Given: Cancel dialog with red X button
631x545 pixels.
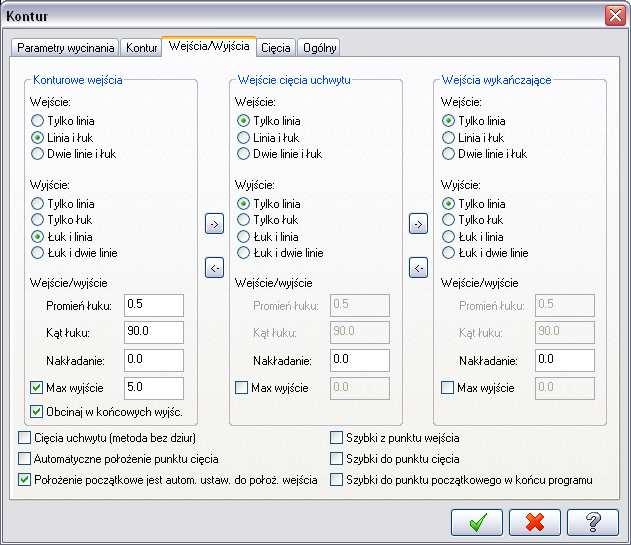Looking at the screenshot, I should [x=535, y=522].
